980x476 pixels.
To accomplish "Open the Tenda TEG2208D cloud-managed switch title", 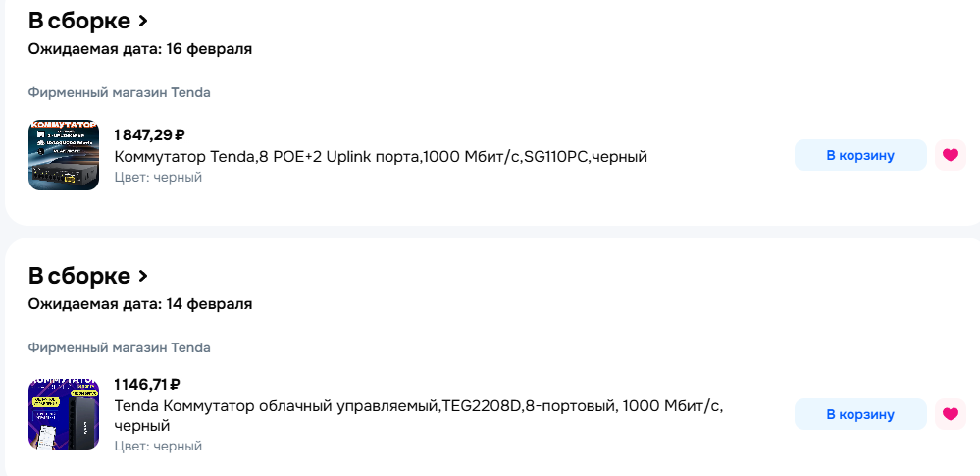I will pos(419,406).
